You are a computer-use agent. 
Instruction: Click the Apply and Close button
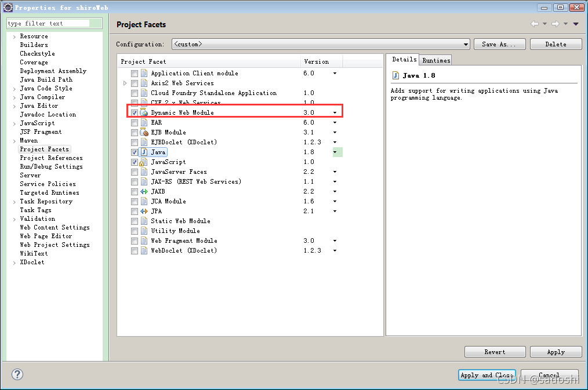coord(487,375)
